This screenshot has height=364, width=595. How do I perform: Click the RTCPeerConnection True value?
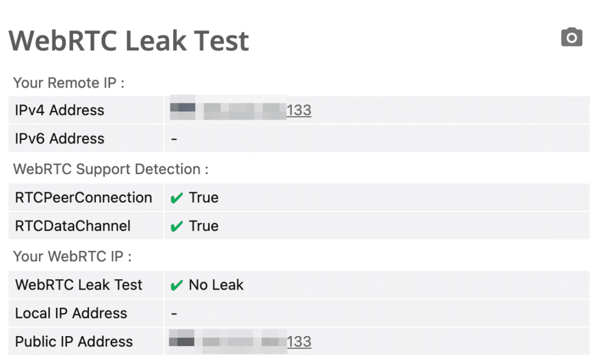pyautogui.click(x=204, y=197)
